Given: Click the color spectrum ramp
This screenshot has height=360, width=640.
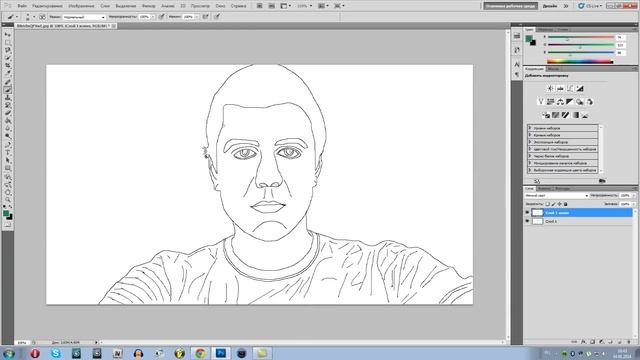Looking at the screenshot, I should (580, 62).
